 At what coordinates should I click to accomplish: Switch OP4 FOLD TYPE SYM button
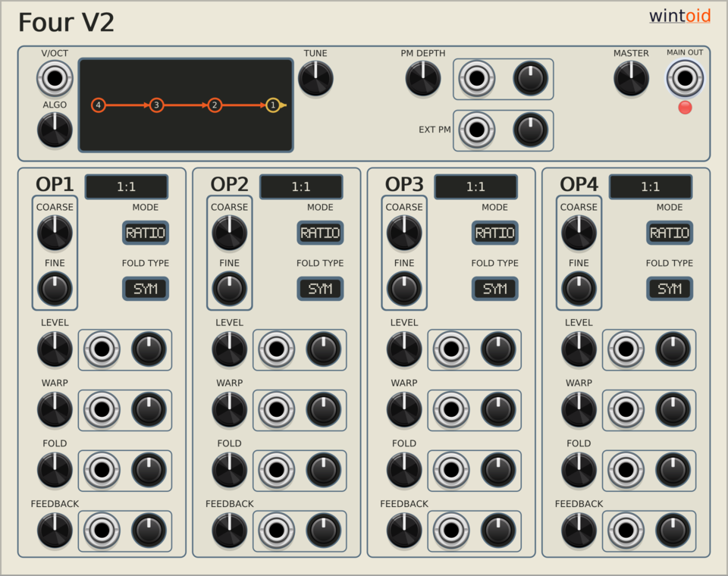(670, 289)
